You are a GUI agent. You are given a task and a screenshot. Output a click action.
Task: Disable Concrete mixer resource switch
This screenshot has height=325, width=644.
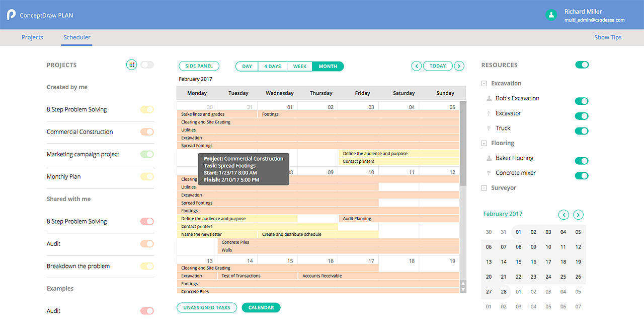[582, 176]
